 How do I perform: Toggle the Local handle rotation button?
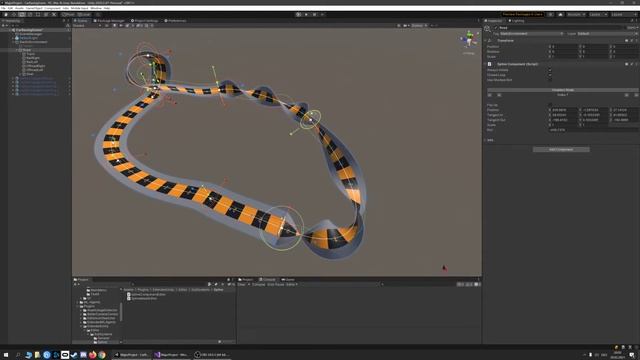[x=84, y=14]
